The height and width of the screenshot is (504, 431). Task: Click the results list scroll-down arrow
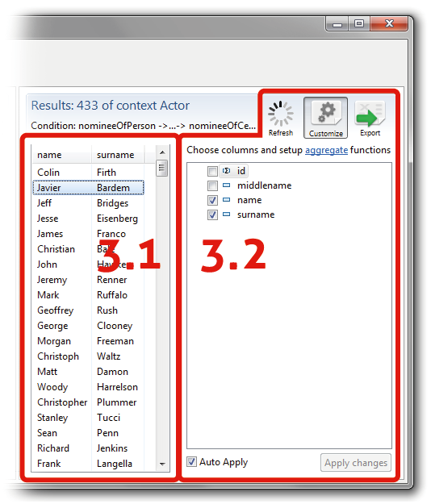162,464
